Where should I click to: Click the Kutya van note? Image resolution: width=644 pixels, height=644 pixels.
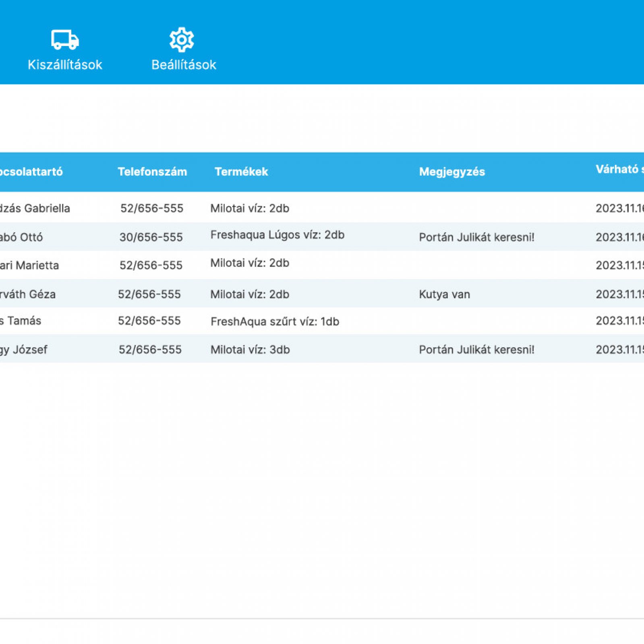point(444,294)
